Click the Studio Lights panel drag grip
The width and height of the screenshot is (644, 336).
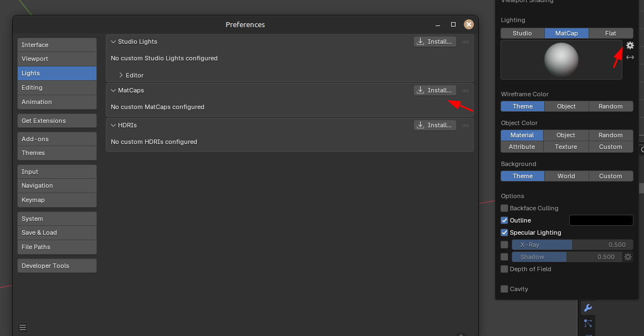click(x=465, y=42)
